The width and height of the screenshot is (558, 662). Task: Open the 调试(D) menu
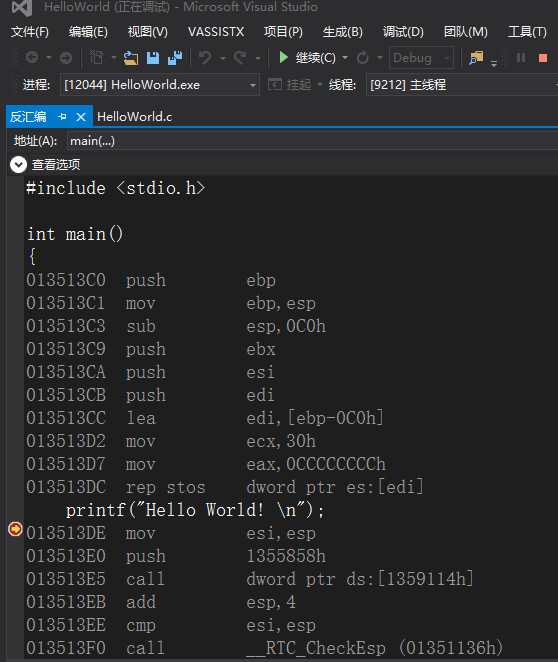[x=403, y=32]
